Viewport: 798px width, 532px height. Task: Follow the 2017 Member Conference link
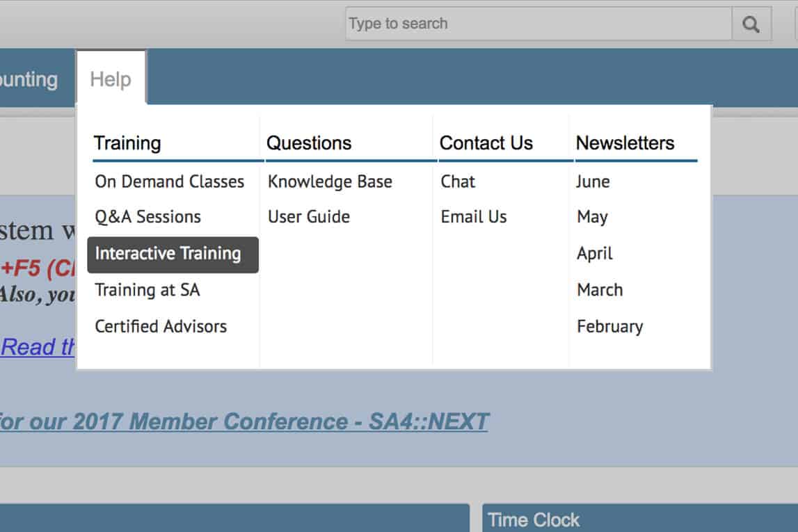[244, 421]
